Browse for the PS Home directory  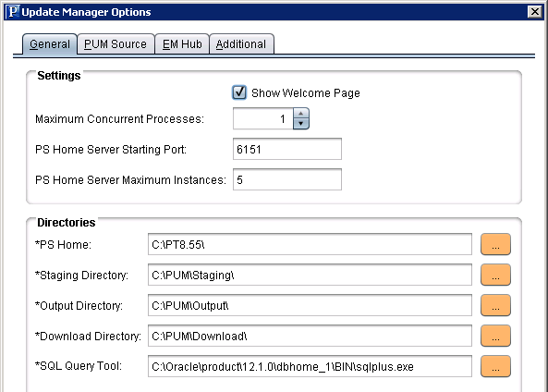click(x=495, y=244)
